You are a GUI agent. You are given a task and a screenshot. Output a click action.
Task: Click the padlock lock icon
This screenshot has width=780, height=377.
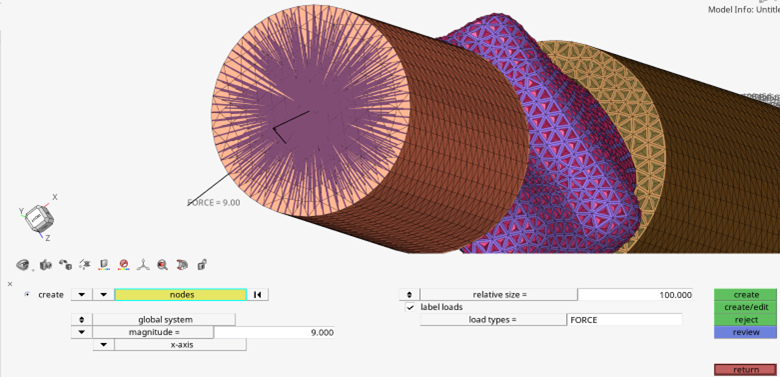point(202,265)
